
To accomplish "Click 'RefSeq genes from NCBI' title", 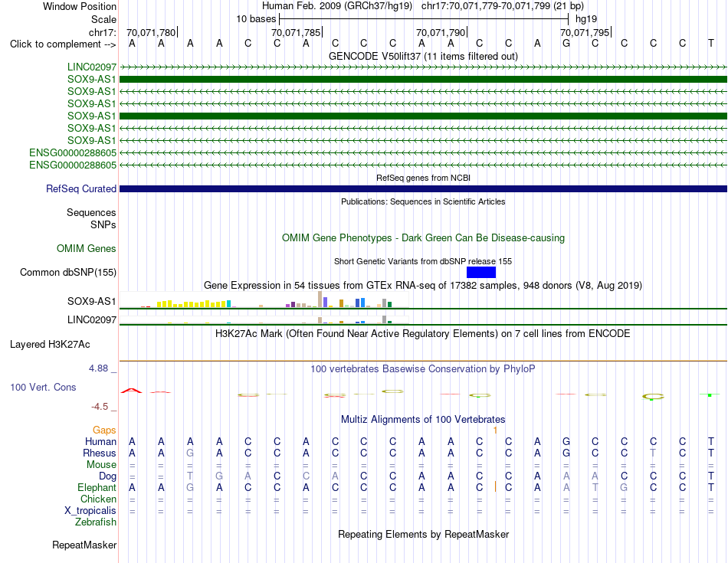I will pyautogui.click(x=423, y=178).
